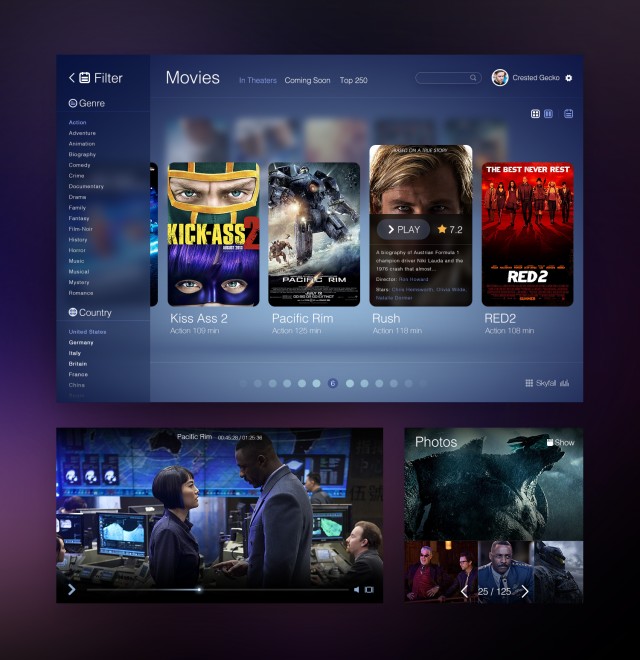Open the Chris Hemsworth star link
Image resolution: width=640 pixels, height=660 pixels.
coord(412,289)
